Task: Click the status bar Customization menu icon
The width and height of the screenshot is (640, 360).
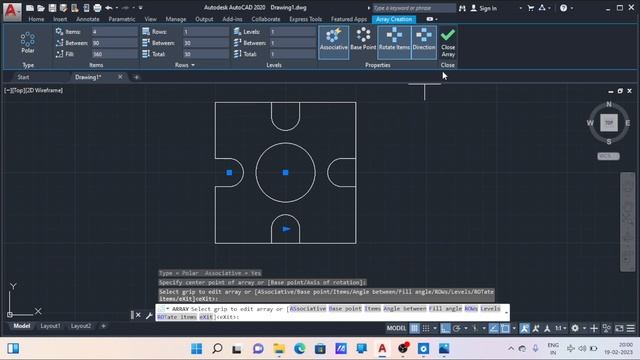Action: [x=631, y=328]
